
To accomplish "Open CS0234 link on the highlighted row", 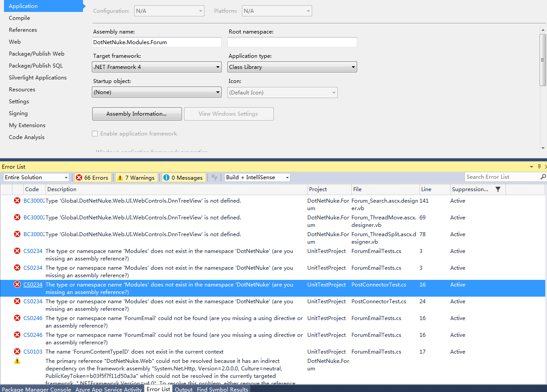I will pyautogui.click(x=33, y=285).
